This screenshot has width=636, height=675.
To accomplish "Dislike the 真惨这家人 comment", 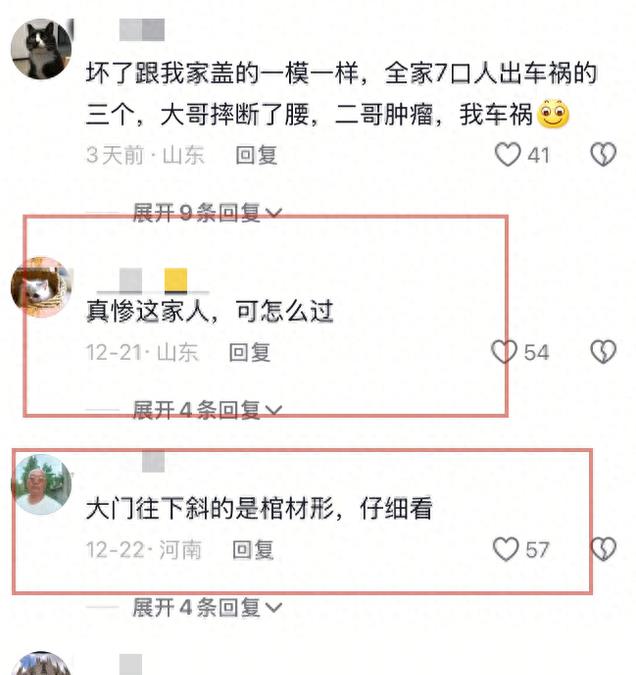I will (603, 352).
